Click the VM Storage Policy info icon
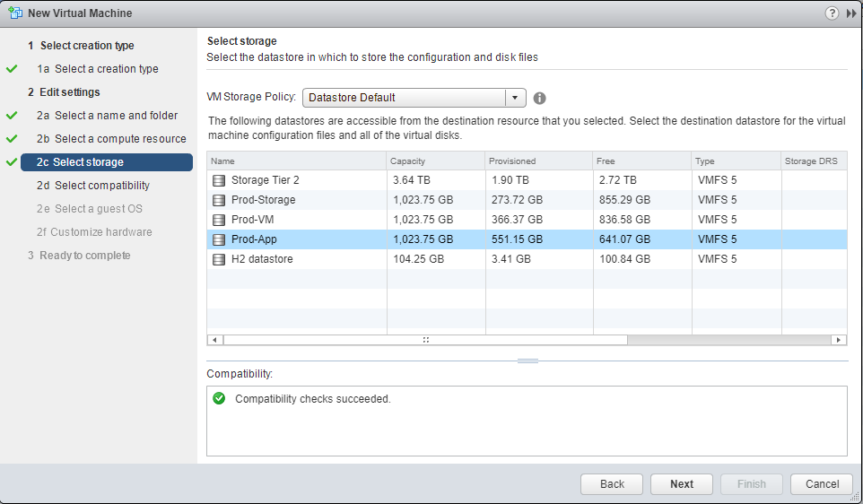 click(539, 98)
